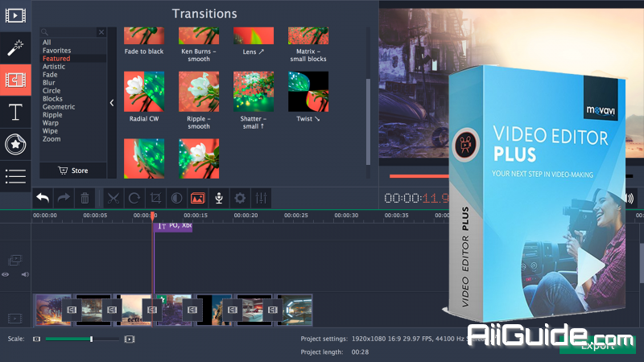The height and width of the screenshot is (362, 644).
Task: Delete selected clip with trash icon
Action: pos(85,198)
